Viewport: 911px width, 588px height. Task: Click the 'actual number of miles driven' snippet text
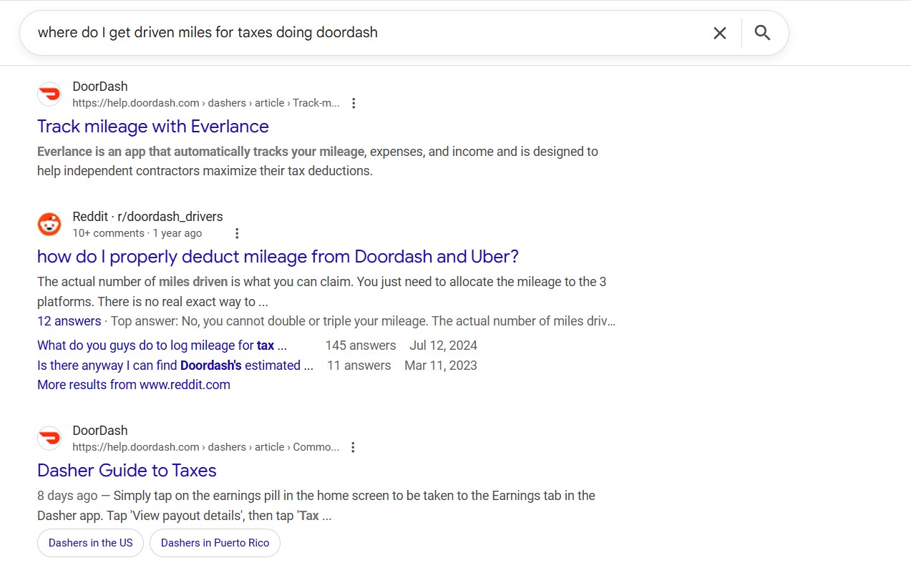[322, 292]
